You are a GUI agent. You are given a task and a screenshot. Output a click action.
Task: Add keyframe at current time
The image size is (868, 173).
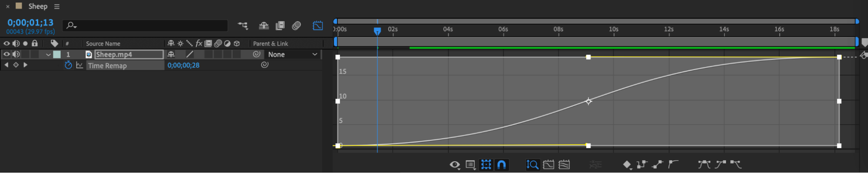coord(16,65)
